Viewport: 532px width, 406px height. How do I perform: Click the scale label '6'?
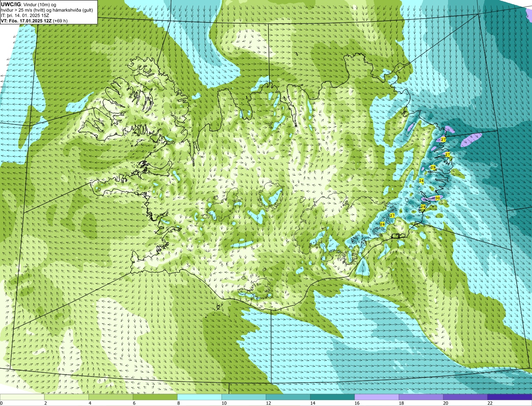point(134,403)
